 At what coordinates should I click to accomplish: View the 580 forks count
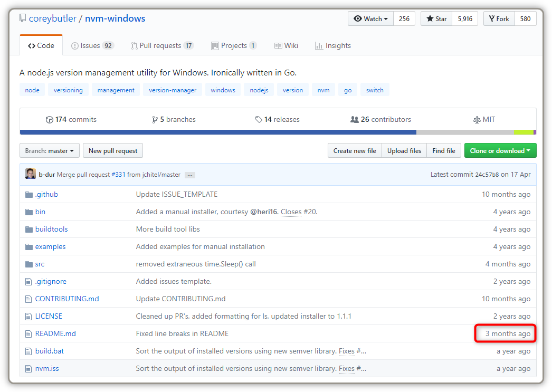pos(525,18)
